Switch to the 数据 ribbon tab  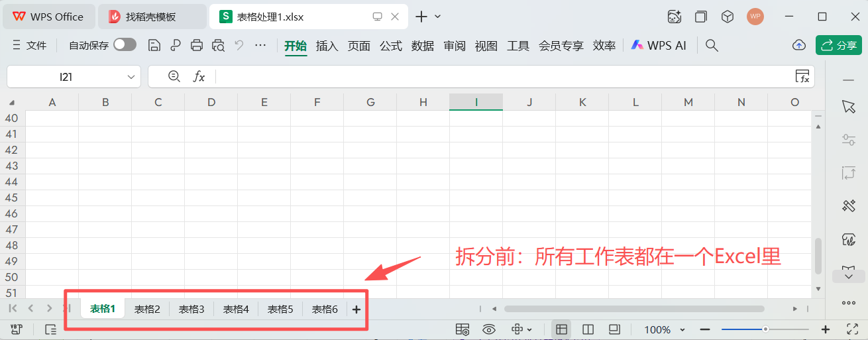[423, 46]
